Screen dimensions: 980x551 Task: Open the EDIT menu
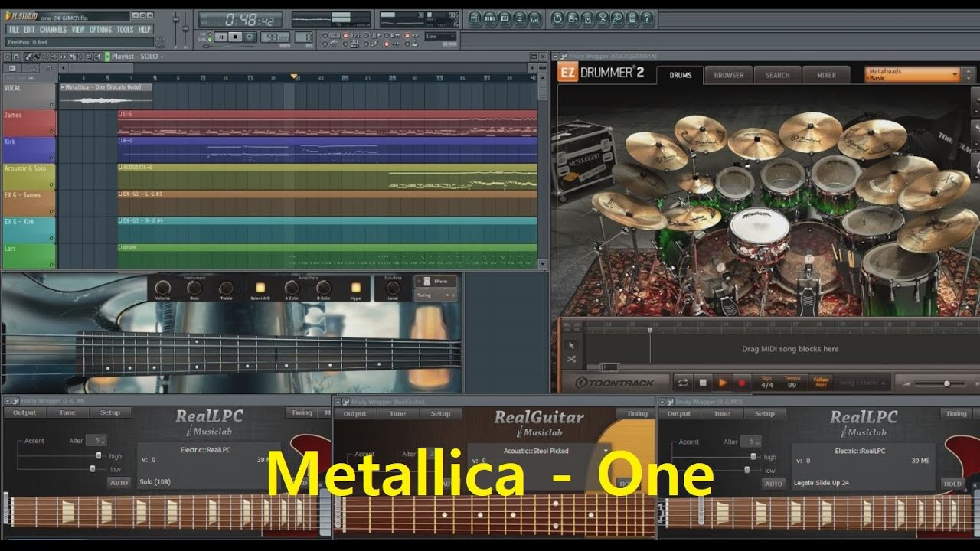click(x=29, y=30)
